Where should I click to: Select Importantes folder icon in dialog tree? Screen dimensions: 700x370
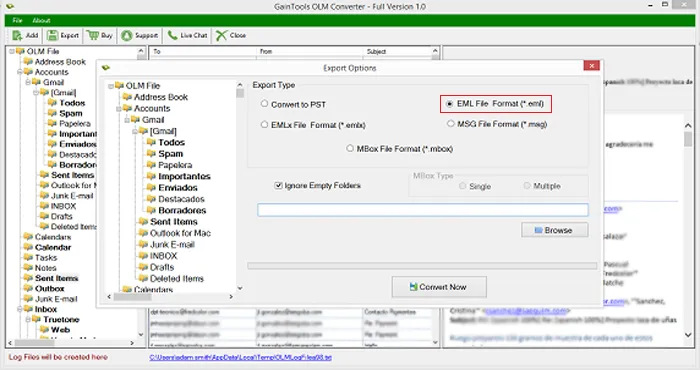pos(151,176)
